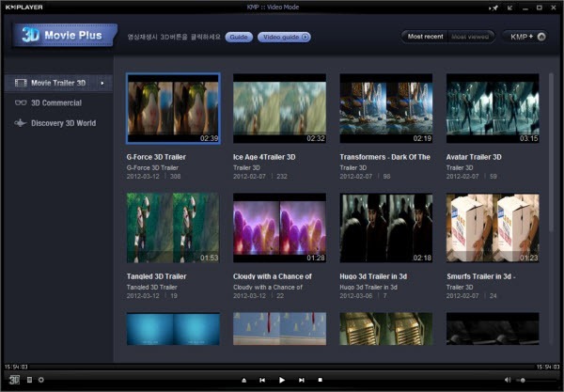Switch sorting to Most viewed

(471, 37)
